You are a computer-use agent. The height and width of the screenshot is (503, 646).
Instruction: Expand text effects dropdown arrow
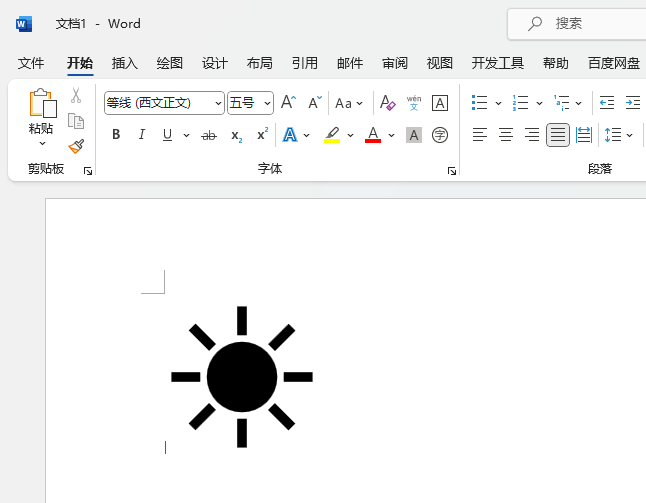click(307, 135)
